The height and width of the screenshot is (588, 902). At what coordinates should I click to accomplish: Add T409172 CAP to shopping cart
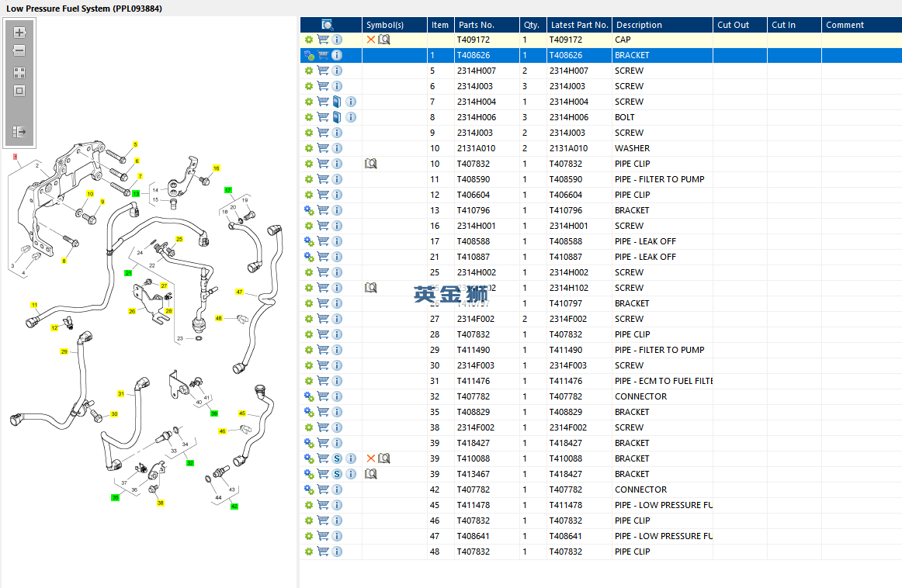323,40
